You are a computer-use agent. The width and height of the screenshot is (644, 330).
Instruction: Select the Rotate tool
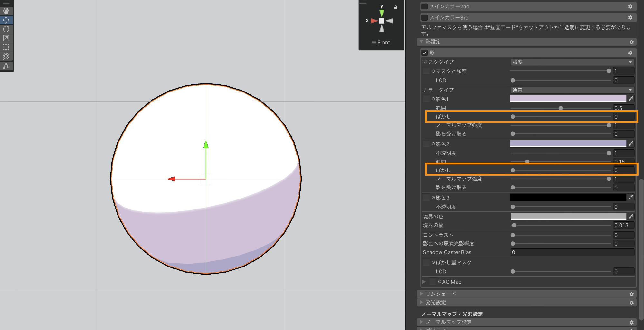(x=6, y=29)
